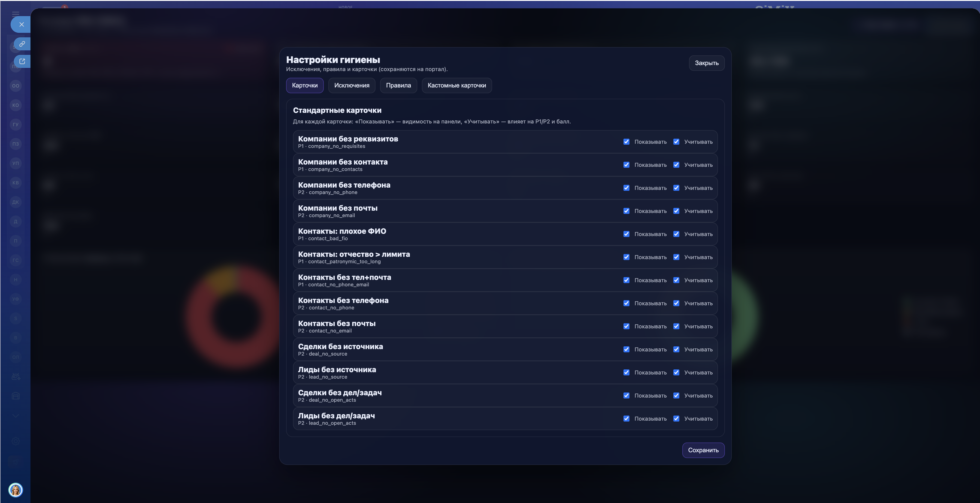The height and width of the screenshot is (503, 980).
Task: Click the user avatar at bottom left
Action: pos(16,490)
